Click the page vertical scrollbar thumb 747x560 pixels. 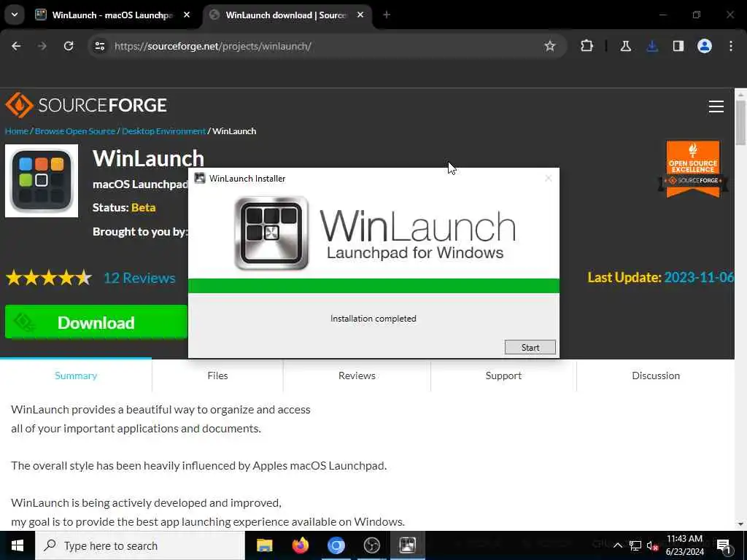[740, 122]
